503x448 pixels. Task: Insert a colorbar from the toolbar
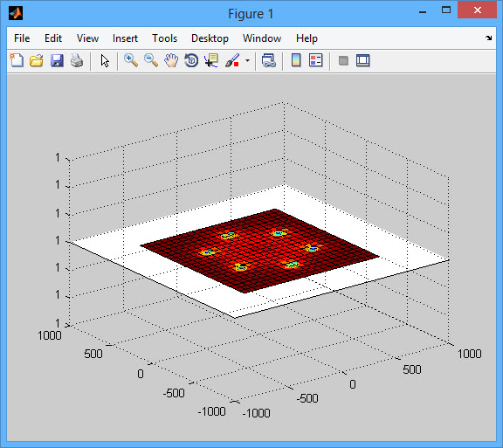(296, 60)
